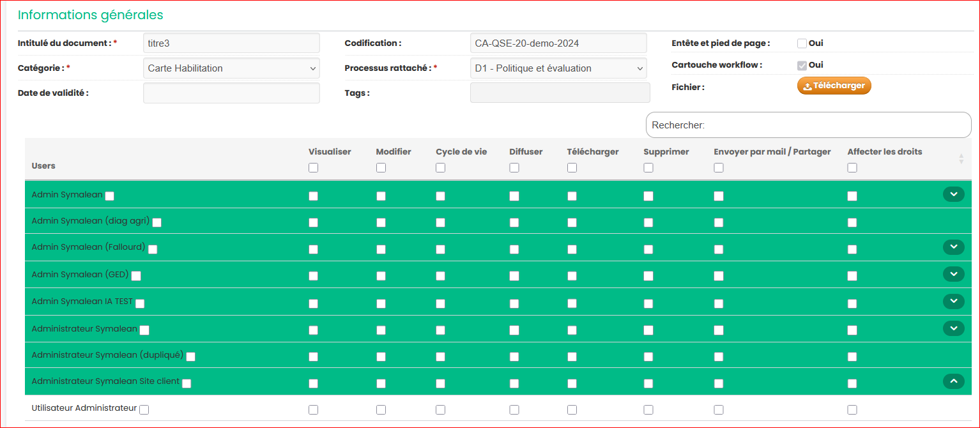Enable Diffuser for Administrateur Symalean (dupliqué)
The image size is (980, 428).
514,356
